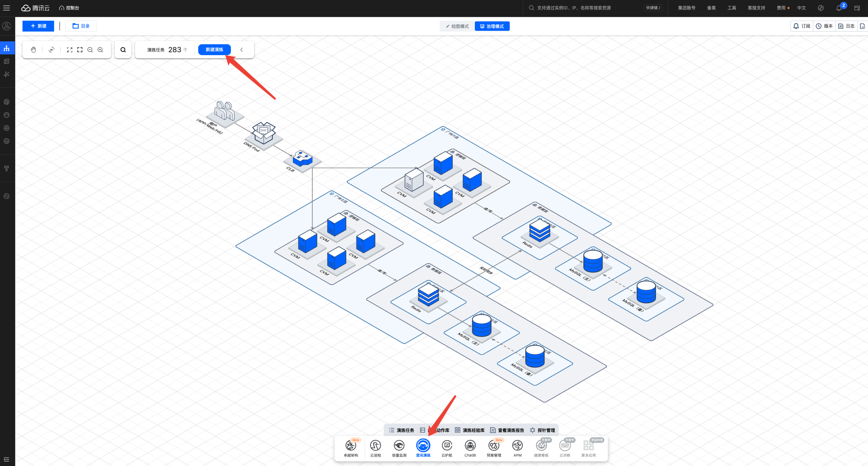This screenshot has height=466, width=868.
Task: Click the 新建演练 button
Action: click(x=214, y=50)
